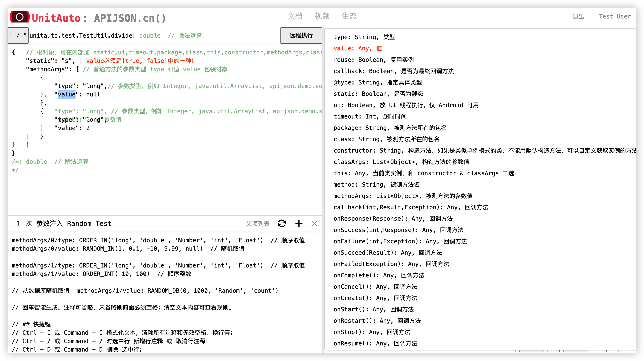Click the refresh icon in Random Test bar

[x=282, y=223]
